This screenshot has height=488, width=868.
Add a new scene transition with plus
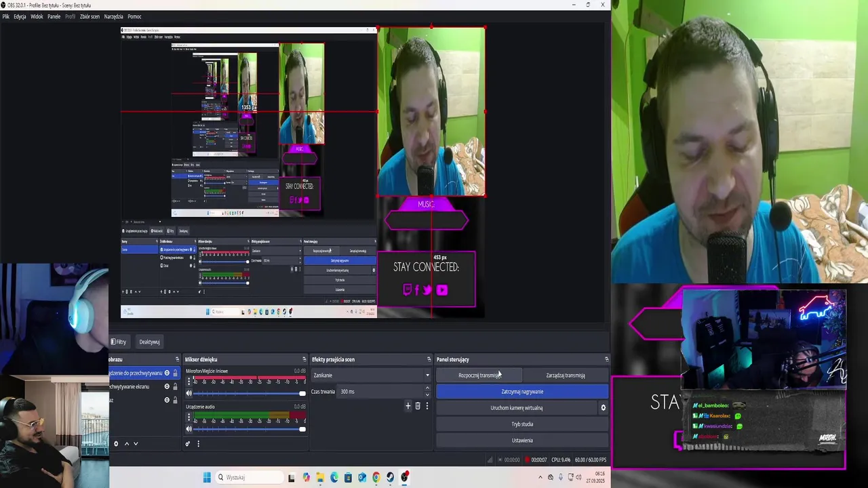point(408,406)
